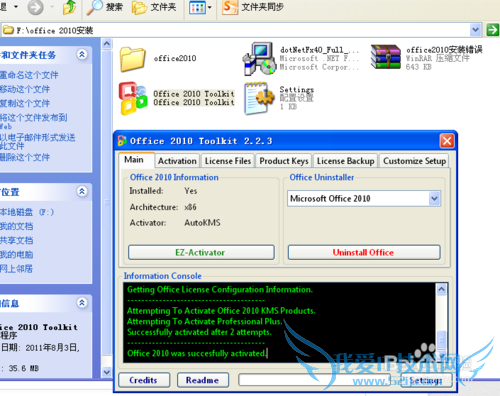Collapse the other places (位置) panel
The height and width of the screenshot is (396, 500).
[82, 191]
